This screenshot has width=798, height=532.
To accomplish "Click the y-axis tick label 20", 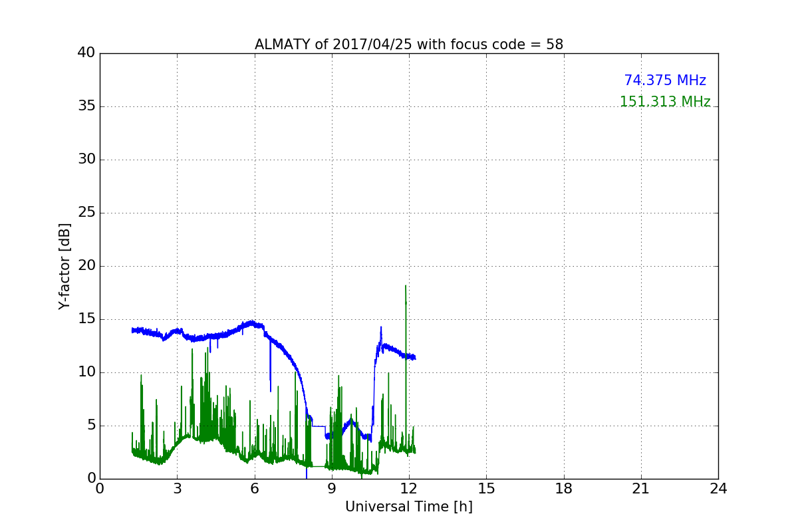I will click(x=86, y=266).
